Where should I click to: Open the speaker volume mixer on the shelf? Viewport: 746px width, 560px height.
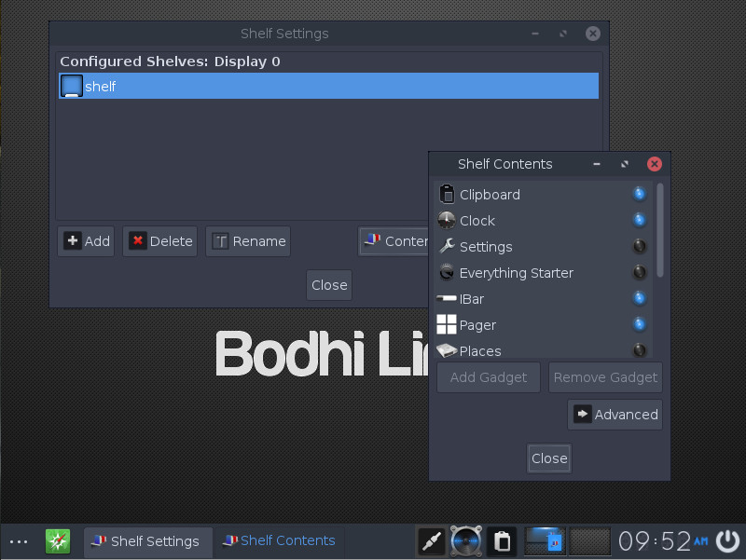point(465,541)
